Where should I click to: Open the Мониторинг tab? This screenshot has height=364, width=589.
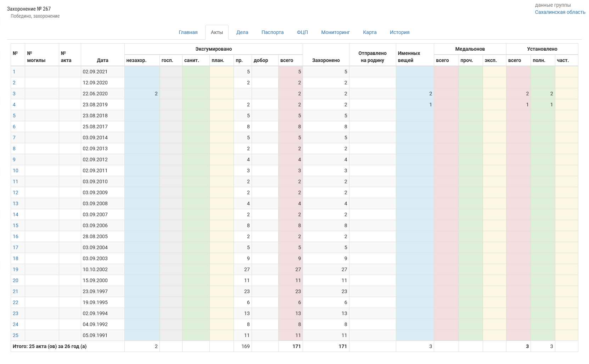click(x=335, y=32)
